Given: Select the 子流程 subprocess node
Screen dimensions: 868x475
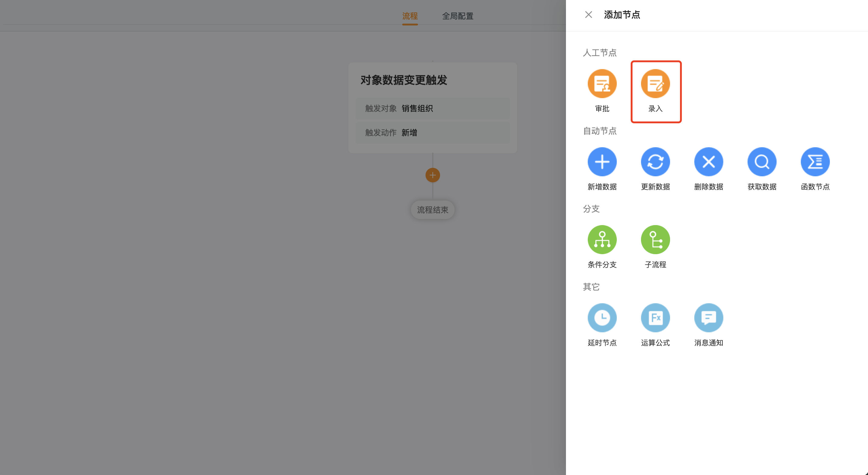Looking at the screenshot, I should pyautogui.click(x=655, y=240).
